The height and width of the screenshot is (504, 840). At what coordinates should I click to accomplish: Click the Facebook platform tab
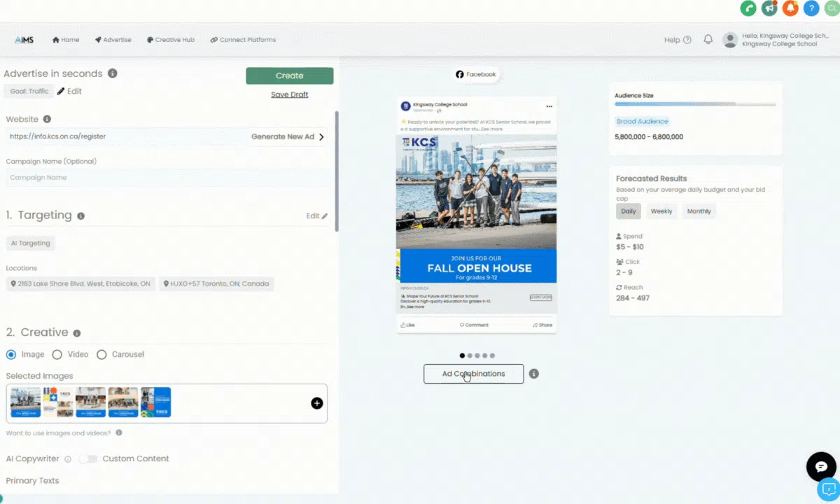tap(476, 74)
